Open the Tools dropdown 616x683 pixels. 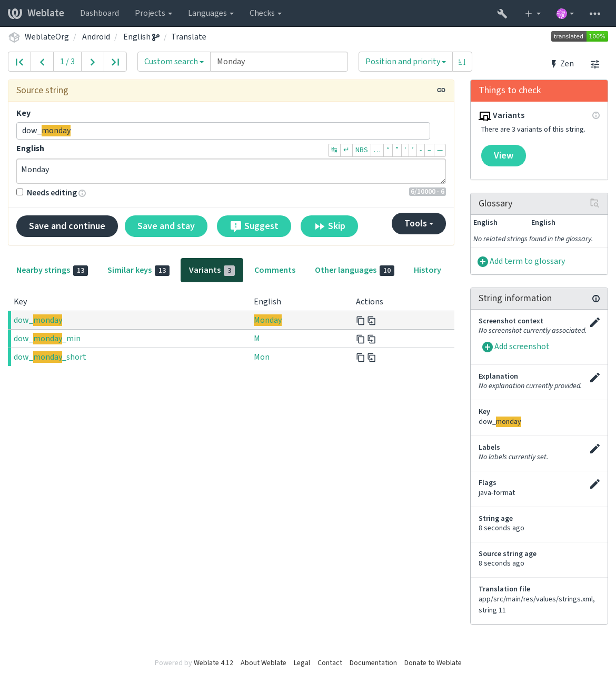[419, 223]
